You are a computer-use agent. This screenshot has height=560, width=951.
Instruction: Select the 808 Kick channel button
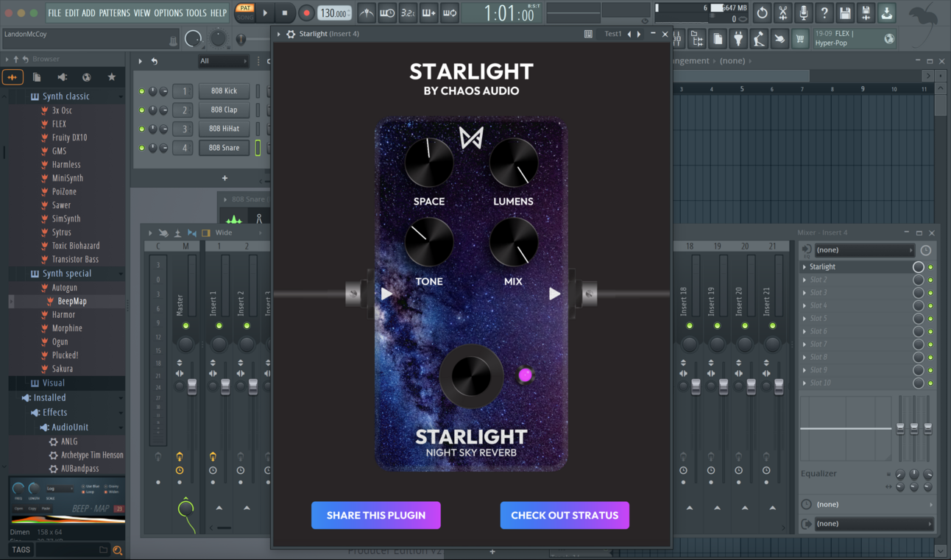coord(224,91)
